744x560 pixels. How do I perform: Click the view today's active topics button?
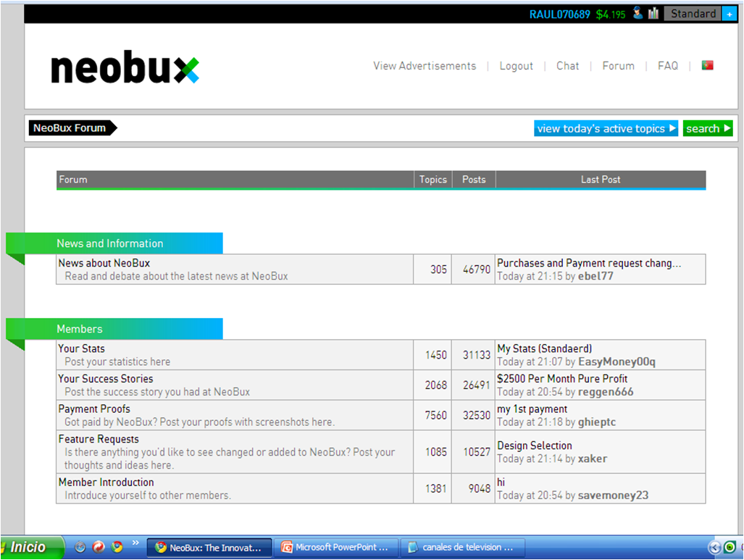(x=606, y=128)
